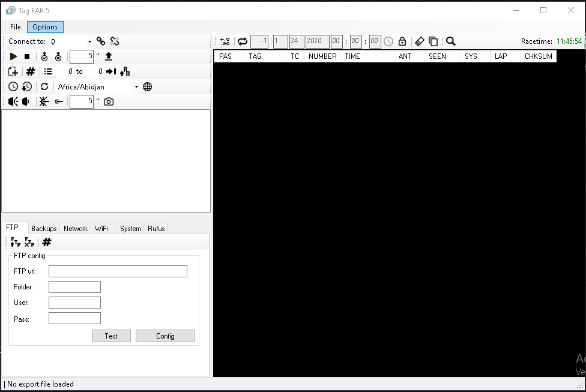Viewport: 586px width, 392px height.
Task: Open the Options menu
Action: click(x=45, y=27)
